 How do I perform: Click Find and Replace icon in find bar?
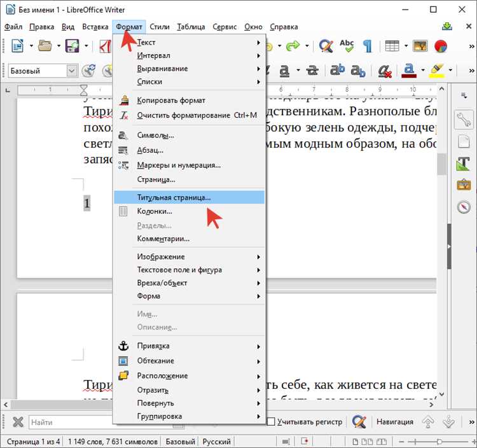pyautogui.click(x=359, y=422)
